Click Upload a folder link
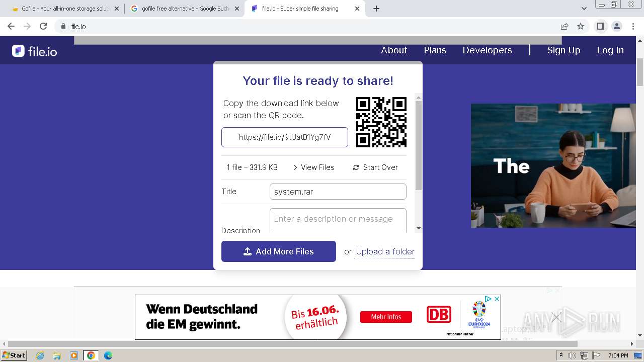The height and width of the screenshot is (362, 644). point(385,251)
